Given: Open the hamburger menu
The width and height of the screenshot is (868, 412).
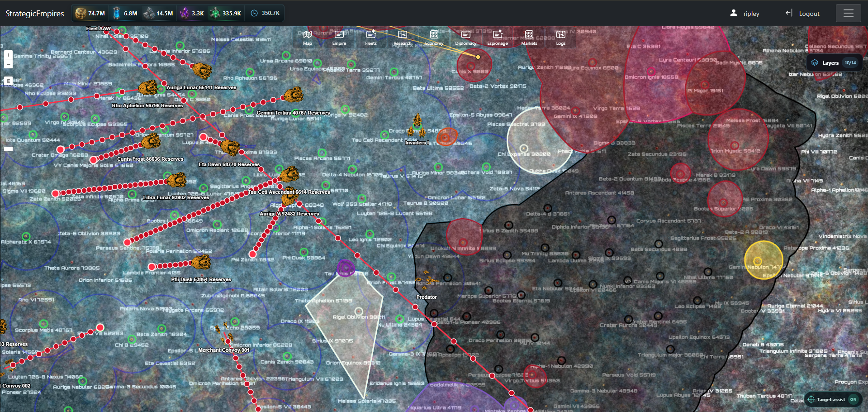Looking at the screenshot, I should 849,13.
